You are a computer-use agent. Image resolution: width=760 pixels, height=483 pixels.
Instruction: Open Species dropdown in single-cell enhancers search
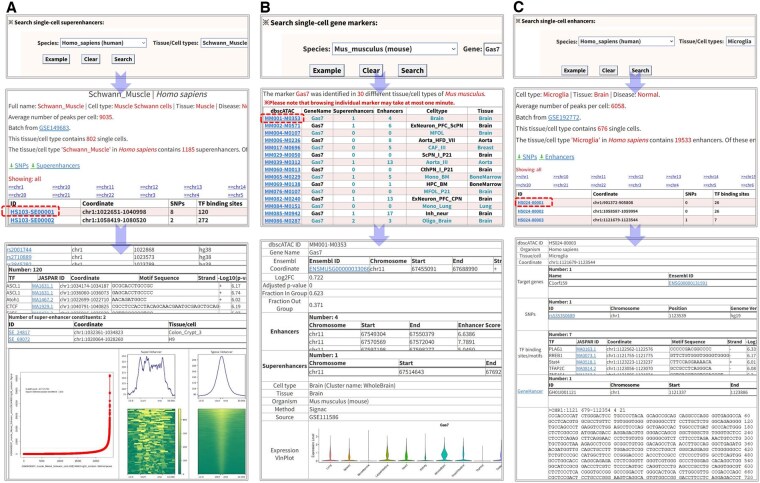[x=626, y=41]
